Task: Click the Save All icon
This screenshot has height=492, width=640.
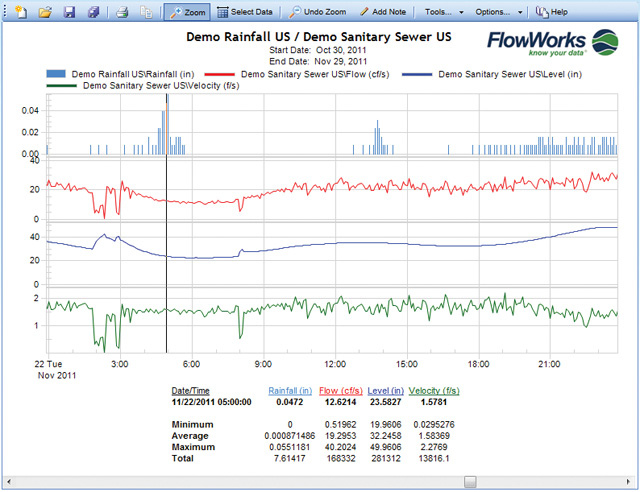Action: (x=93, y=13)
